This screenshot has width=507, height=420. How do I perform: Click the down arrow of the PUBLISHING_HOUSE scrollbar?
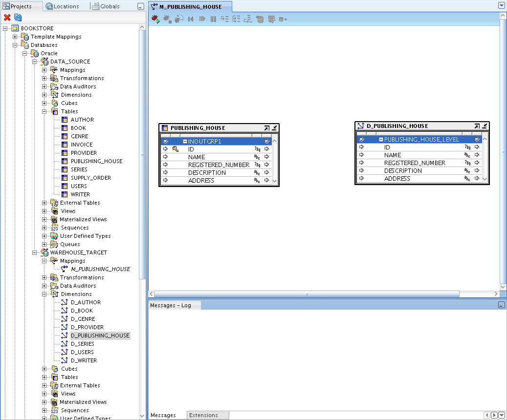coord(274,181)
